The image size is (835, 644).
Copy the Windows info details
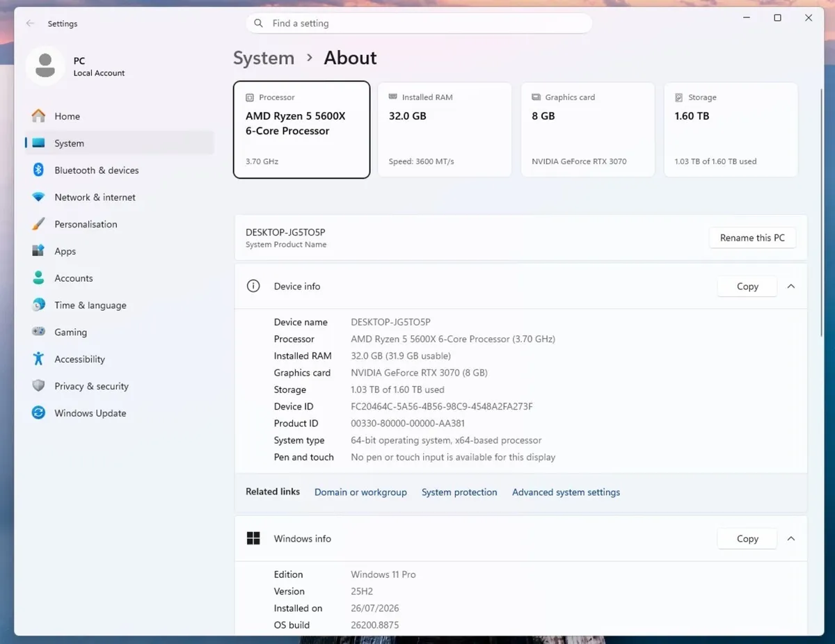point(747,539)
